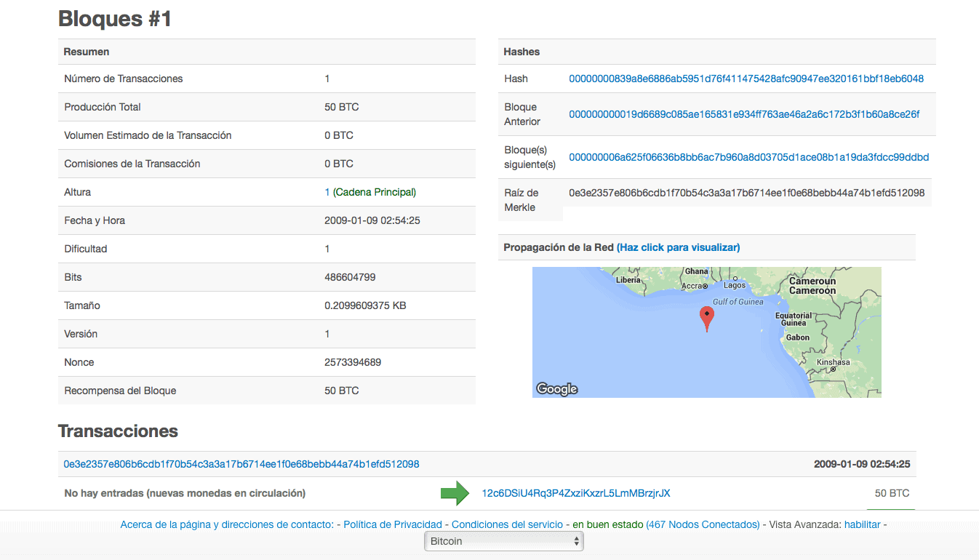Click 'Recompensa del Bloque' row label
This screenshot has height=560, width=979.
coord(120,391)
